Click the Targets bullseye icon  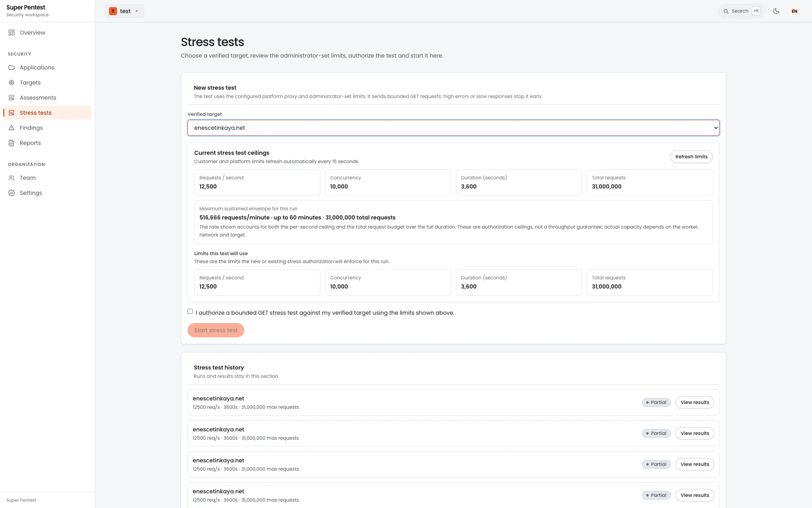(11, 83)
